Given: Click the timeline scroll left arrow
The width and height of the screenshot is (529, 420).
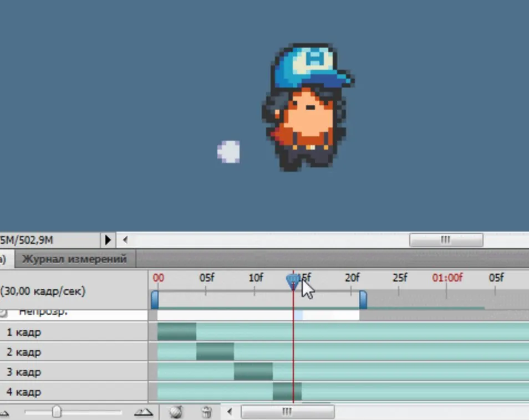Looking at the screenshot, I should 230,412.
